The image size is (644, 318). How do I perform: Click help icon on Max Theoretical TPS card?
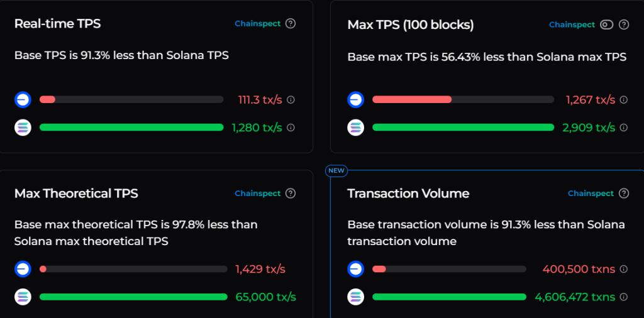tap(290, 194)
